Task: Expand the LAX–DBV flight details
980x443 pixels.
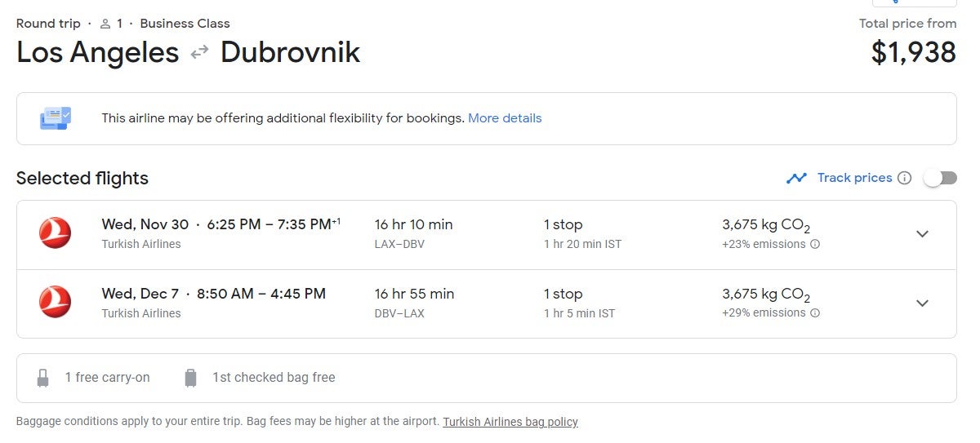Action: (x=922, y=234)
